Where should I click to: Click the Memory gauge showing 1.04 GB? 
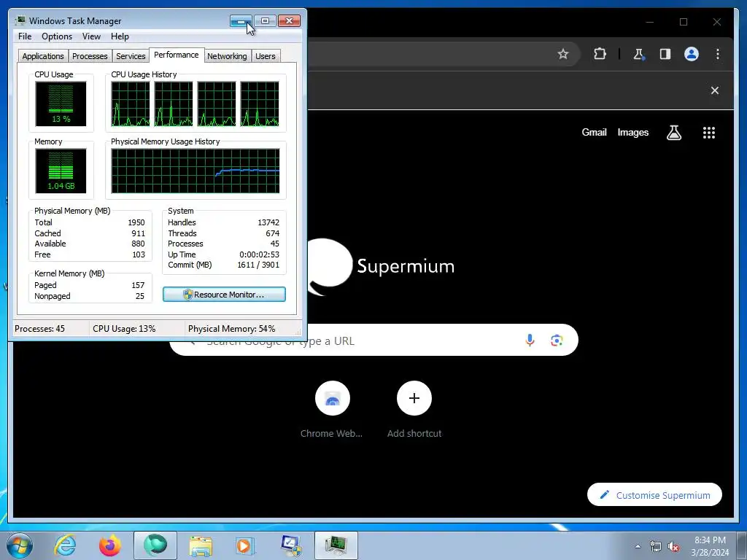(61, 171)
